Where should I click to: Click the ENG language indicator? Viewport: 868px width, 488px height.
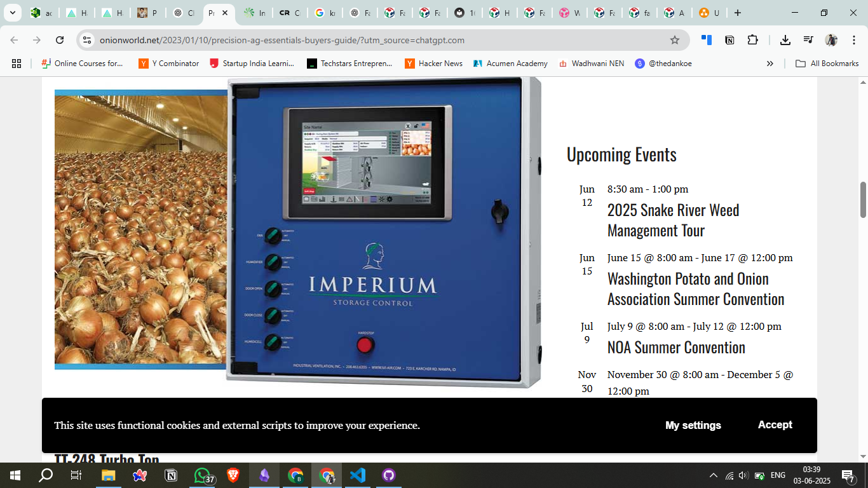point(778,475)
